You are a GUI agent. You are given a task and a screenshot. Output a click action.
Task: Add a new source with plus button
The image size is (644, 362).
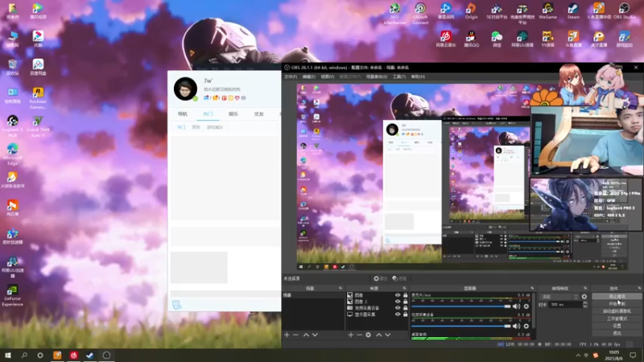click(x=351, y=335)
